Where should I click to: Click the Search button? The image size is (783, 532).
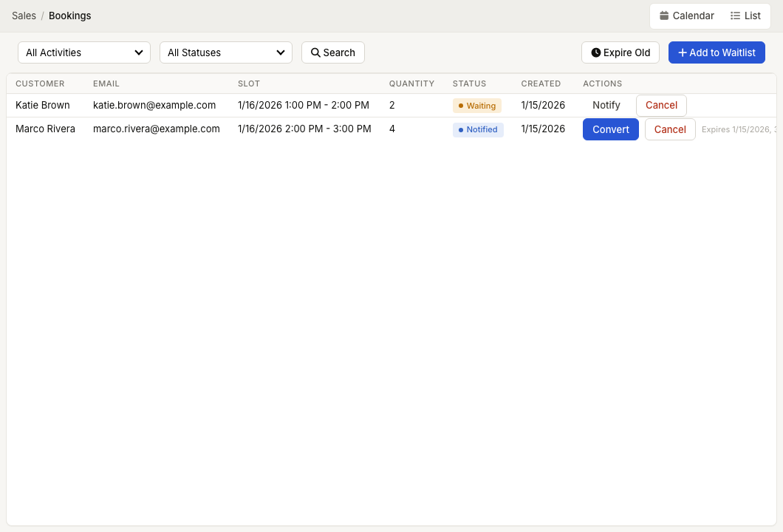[333, 52]
